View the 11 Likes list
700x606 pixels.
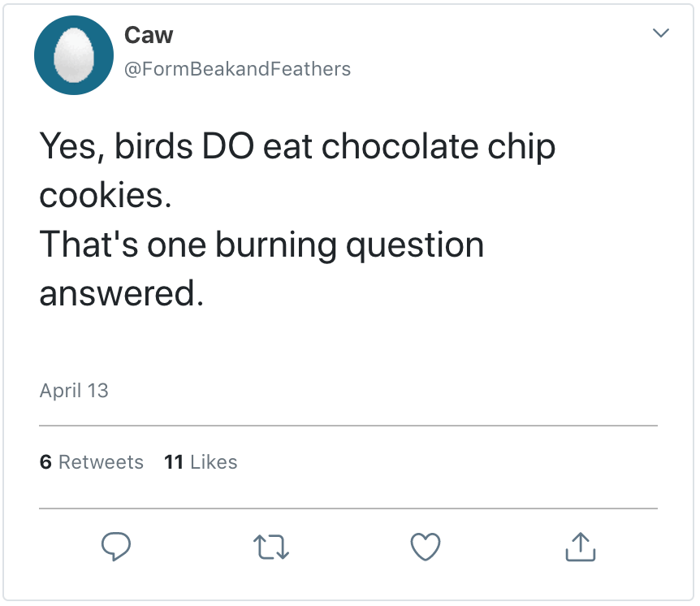pos(201,462)
